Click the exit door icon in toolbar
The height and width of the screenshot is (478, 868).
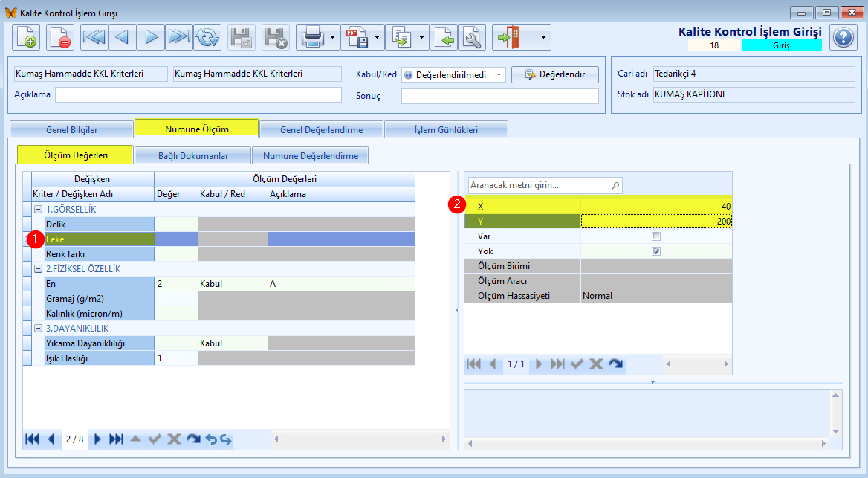(x=508, y=38)
